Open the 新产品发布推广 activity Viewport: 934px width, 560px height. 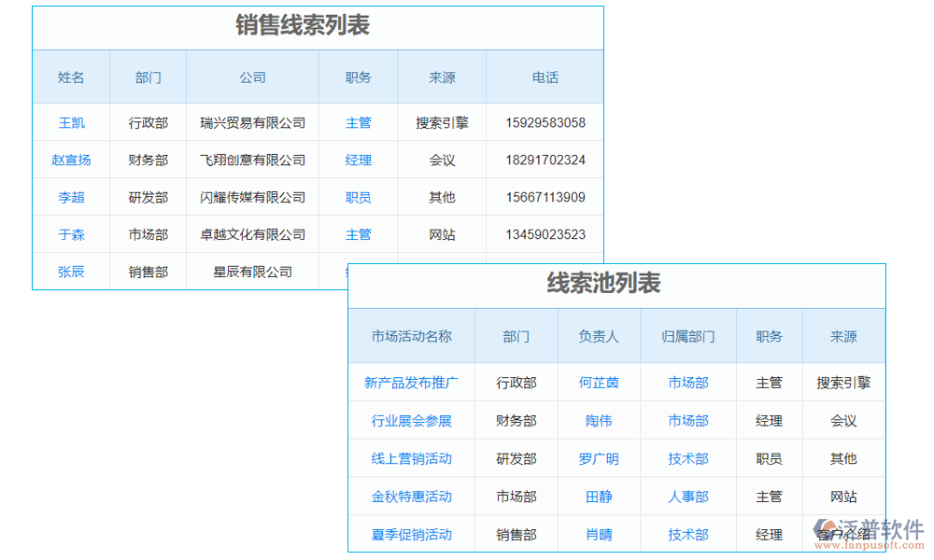(412, 383)
